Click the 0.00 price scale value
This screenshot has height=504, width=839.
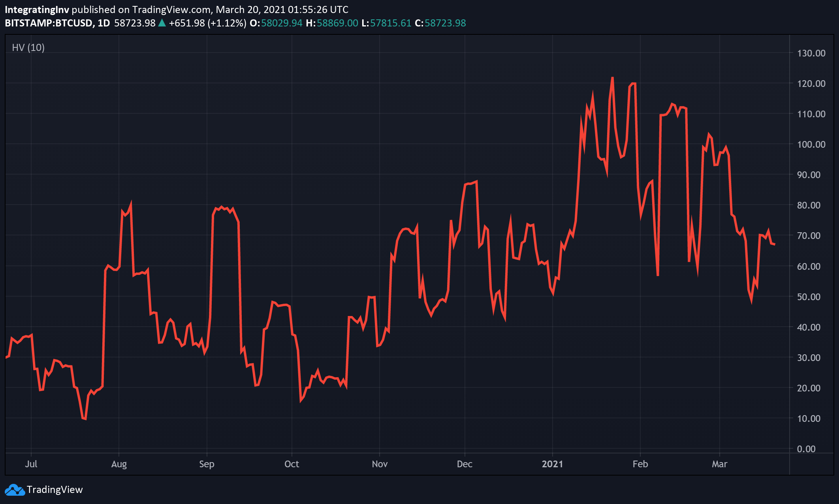(x=806, y=449)
